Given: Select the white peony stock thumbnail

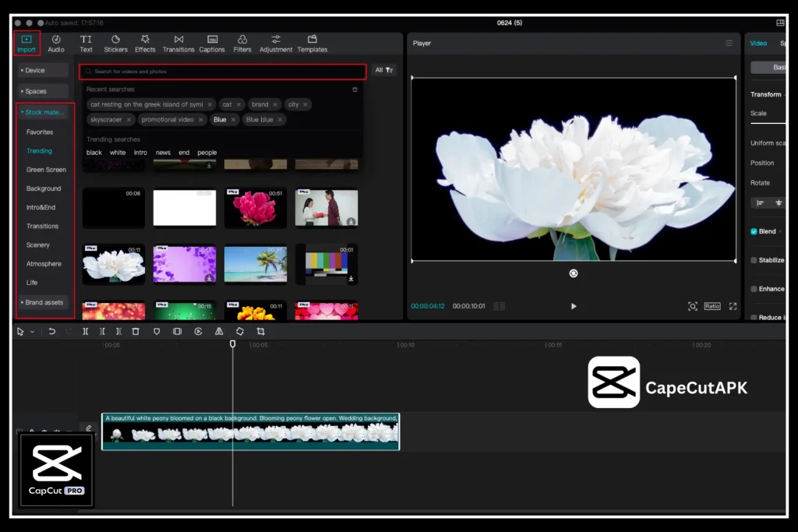Looking at the screenshot, I should [x=114, y=265].
